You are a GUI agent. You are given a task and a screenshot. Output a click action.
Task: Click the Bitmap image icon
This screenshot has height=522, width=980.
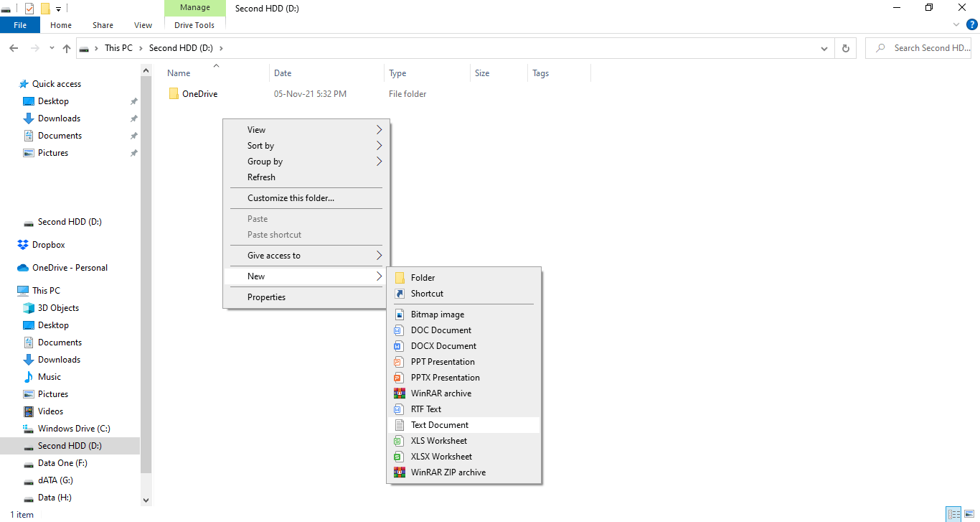pyautogui.click(x=400, y=314)
